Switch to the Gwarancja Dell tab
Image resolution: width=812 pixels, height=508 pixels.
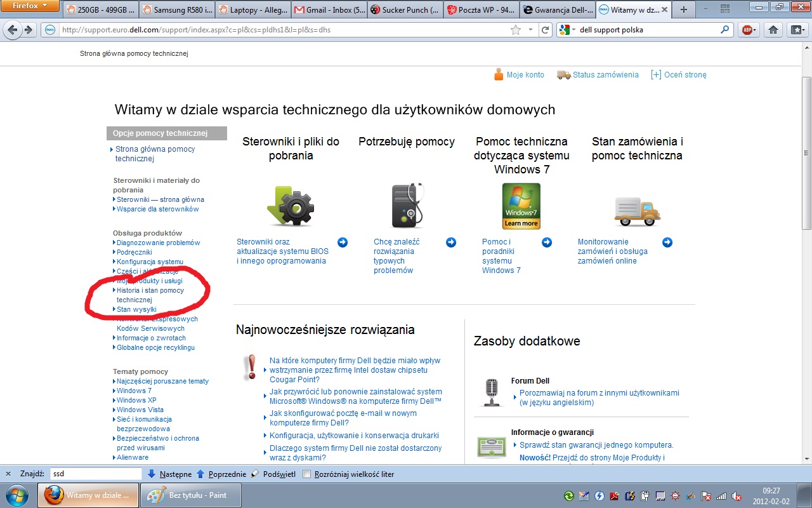557,10
